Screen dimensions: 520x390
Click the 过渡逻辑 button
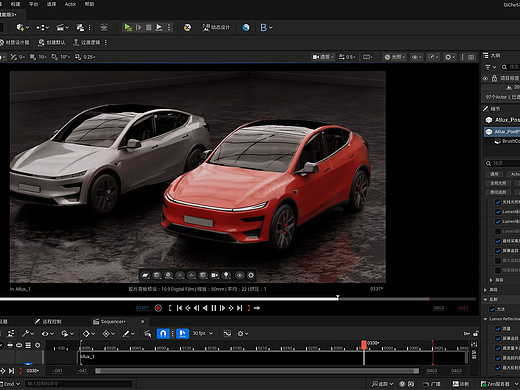[87, 42]
